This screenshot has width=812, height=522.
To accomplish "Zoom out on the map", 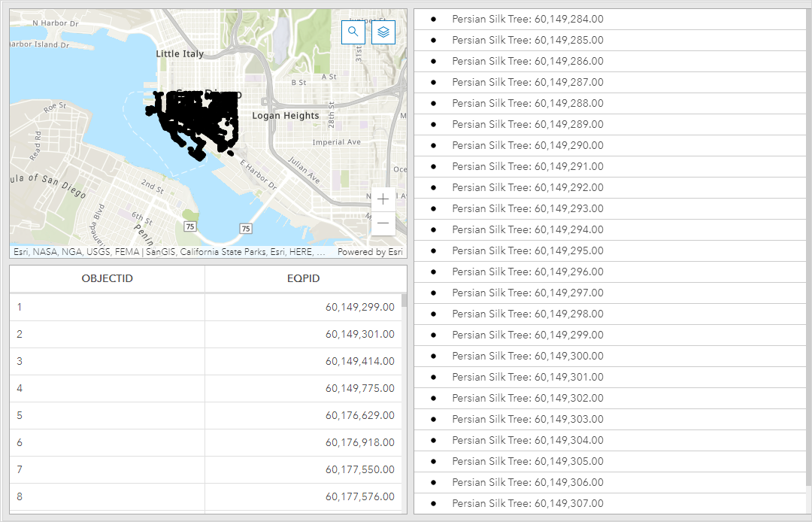I will coord(383,223).
